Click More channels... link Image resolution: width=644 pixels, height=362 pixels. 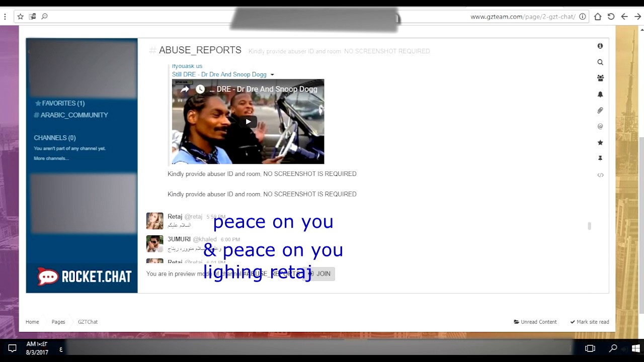pyautogui.click(x=51, y=158)
